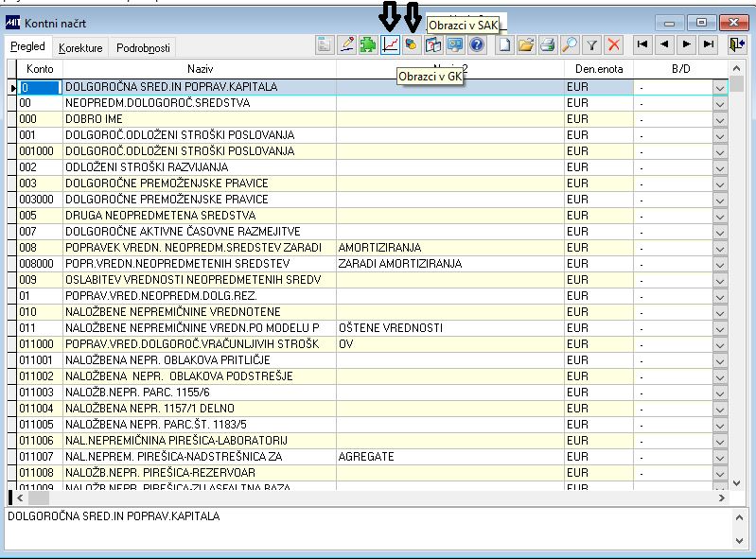Expand B/D dropdown in first row
The height and width of the screenshot is (559, 756).
[x=719, y=87]
